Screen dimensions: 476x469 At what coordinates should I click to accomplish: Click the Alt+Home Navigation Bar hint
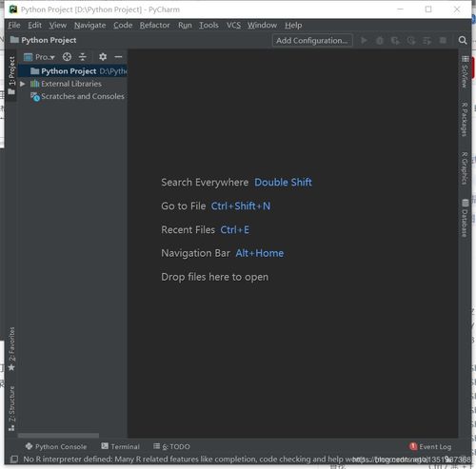click(260, 253)
